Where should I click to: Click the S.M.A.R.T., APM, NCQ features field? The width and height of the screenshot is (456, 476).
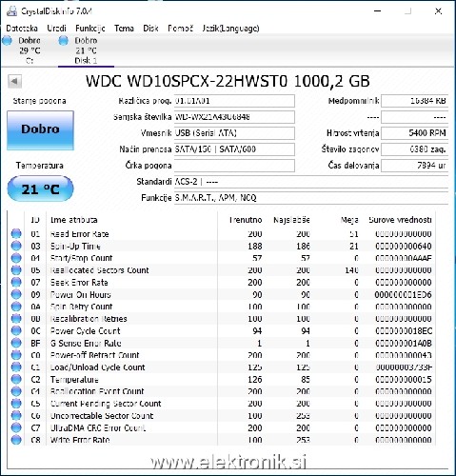point(311,198)
